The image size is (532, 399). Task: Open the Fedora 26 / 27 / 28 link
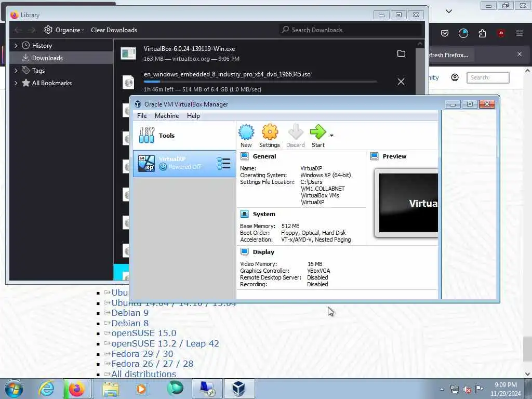click(152, 364)
